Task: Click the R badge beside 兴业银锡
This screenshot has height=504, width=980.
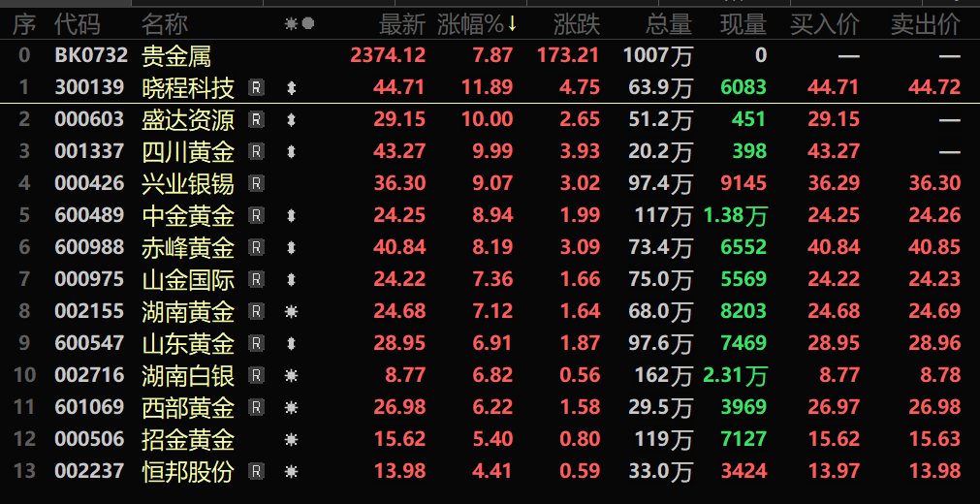Action: click(256, 183)
